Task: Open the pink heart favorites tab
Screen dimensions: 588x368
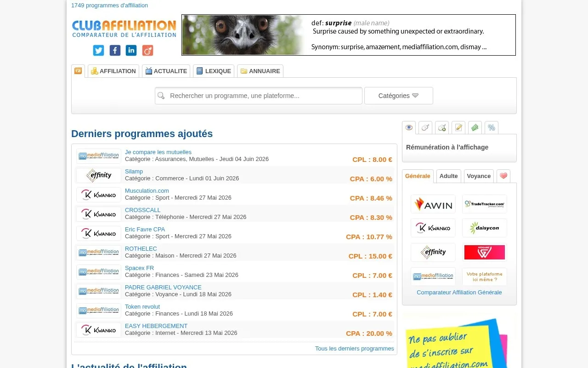Action: click(x=503, y=176)
